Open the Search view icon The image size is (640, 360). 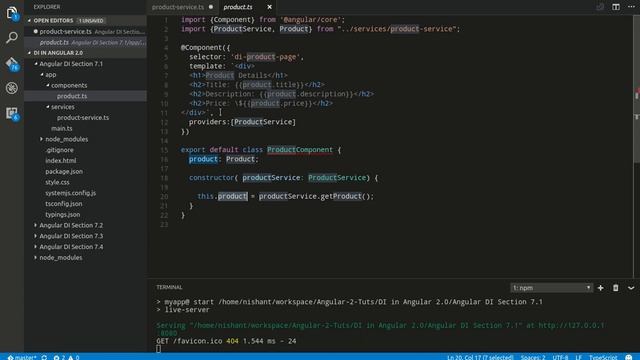click(12, 38)
